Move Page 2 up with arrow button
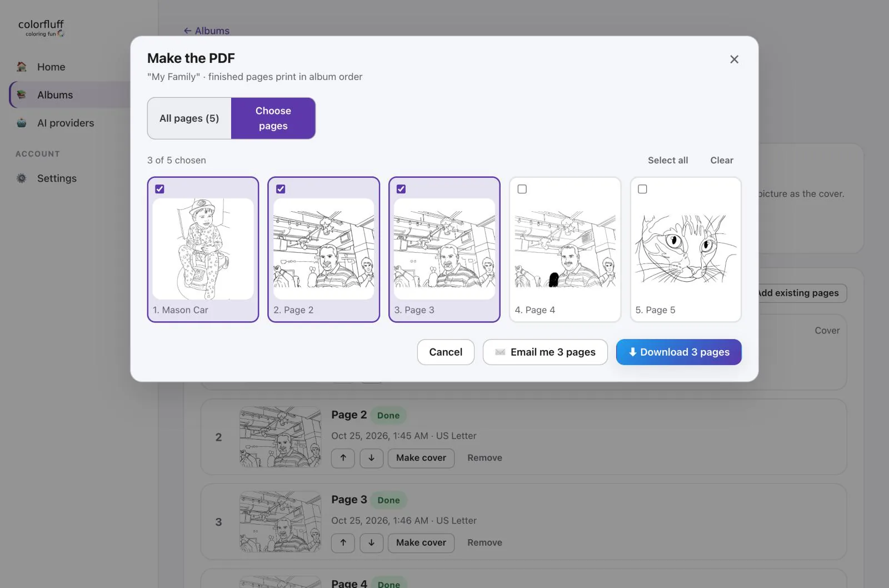Image resolution: width=889 pixels, height=588 pixels. (x=343, y=458)
